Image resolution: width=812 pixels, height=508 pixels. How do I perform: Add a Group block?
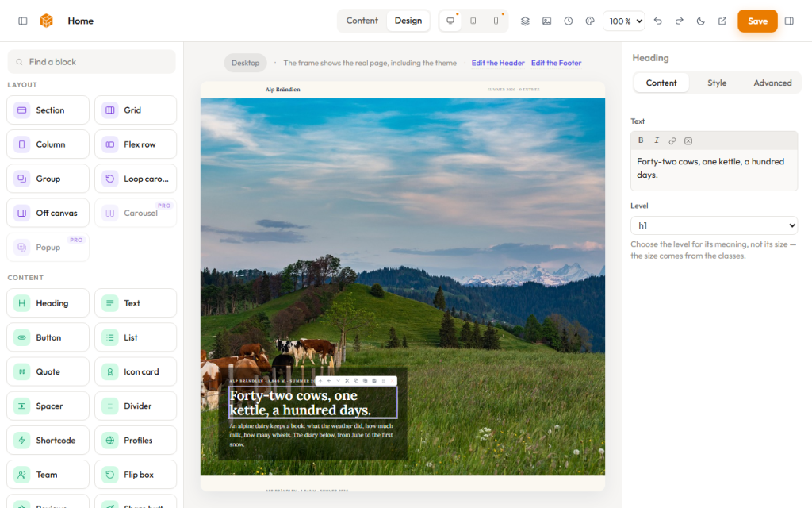[x=48, y=179]
